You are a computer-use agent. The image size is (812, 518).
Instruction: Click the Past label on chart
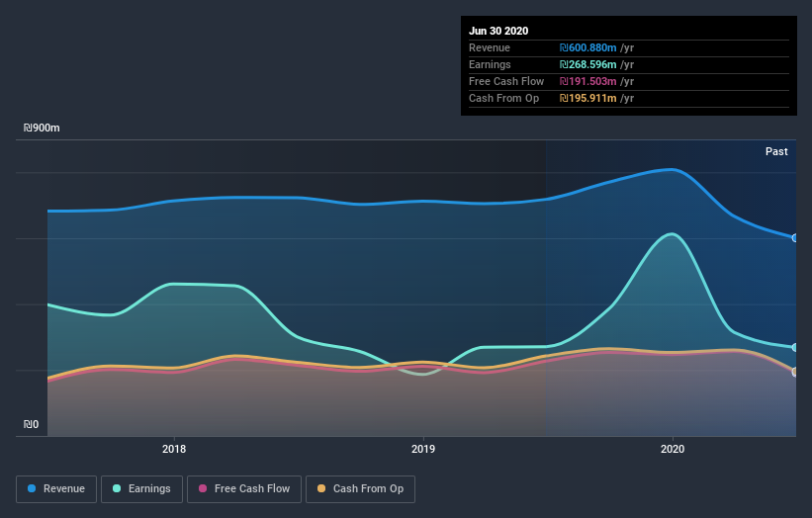click(776, 151)
